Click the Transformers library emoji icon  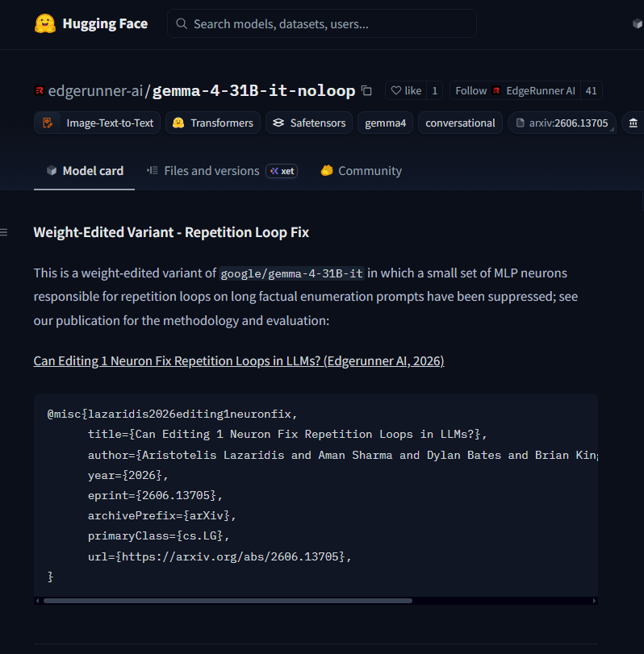click(178, 123)
